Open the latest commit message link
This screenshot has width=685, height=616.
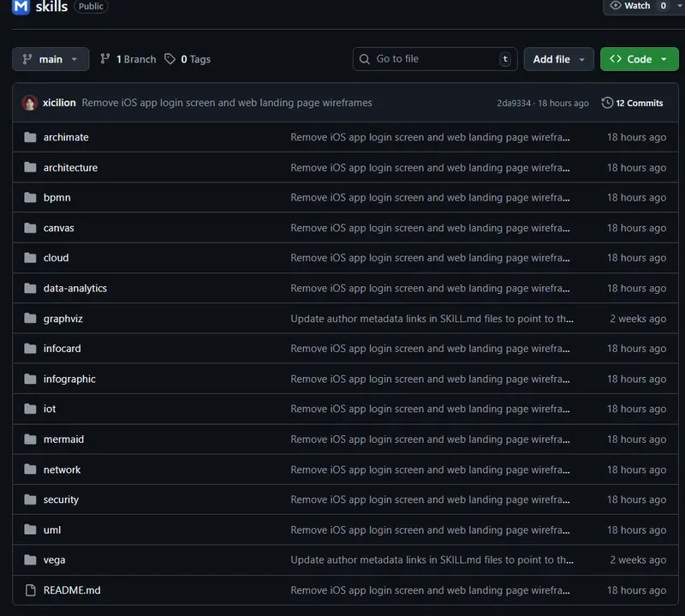pyautogui.click(x=227, y=103)
